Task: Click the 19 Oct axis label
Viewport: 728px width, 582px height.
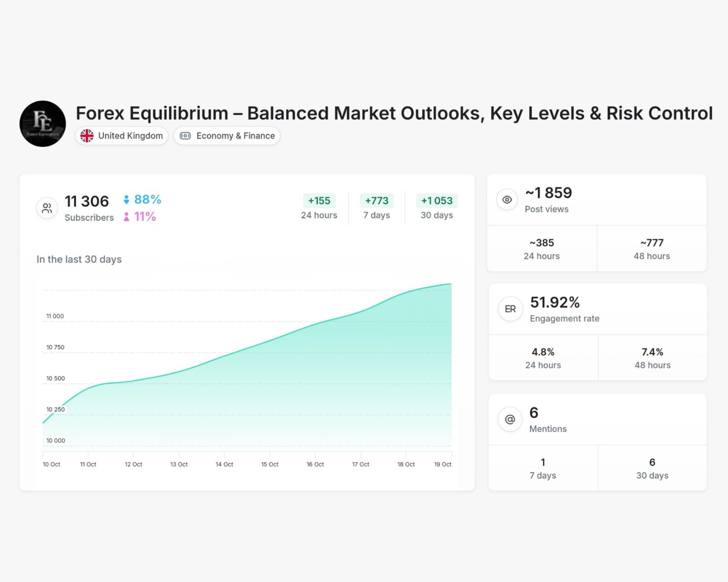Action: [443, 464]
